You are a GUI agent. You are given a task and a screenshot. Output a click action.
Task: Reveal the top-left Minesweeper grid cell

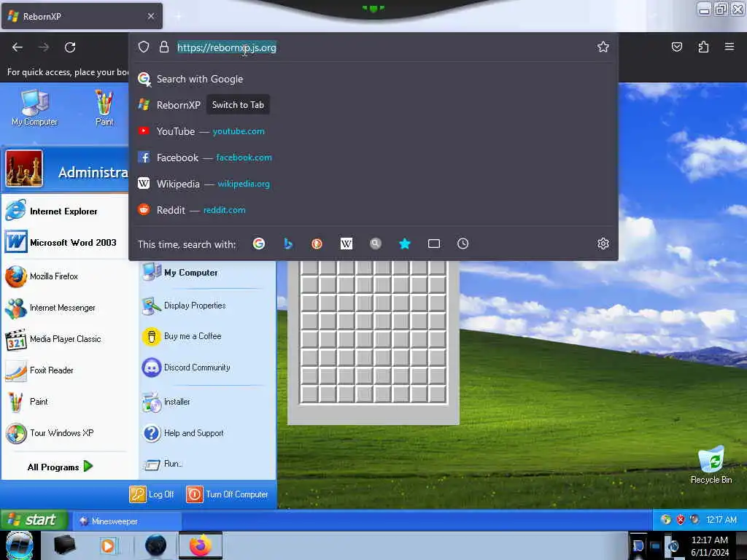(309, 268)
